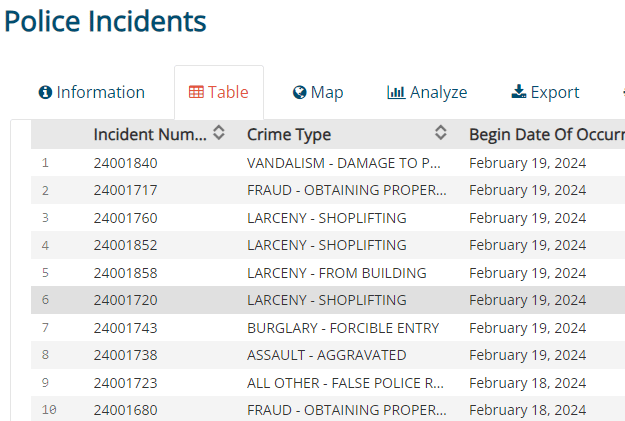The image size is (625, 421).
Task: Select incident number 24001840 cell
Action: (125, 163)
